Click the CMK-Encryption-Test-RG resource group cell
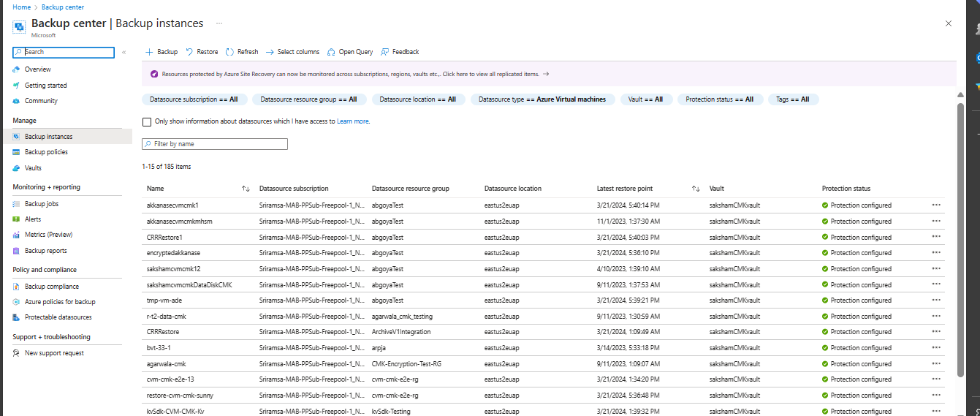Viewport: 980px width, 416px height. [408, 363]
